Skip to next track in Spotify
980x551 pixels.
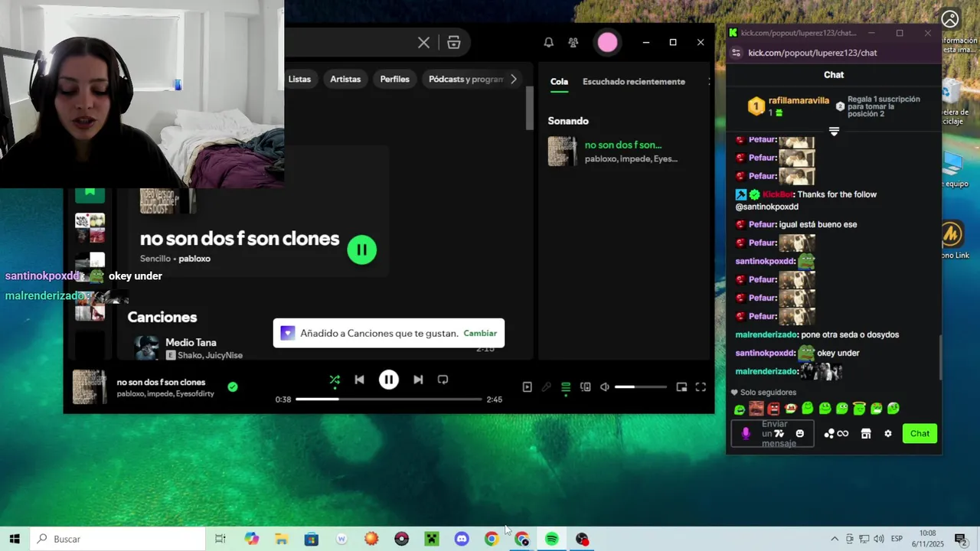(418, 380)
